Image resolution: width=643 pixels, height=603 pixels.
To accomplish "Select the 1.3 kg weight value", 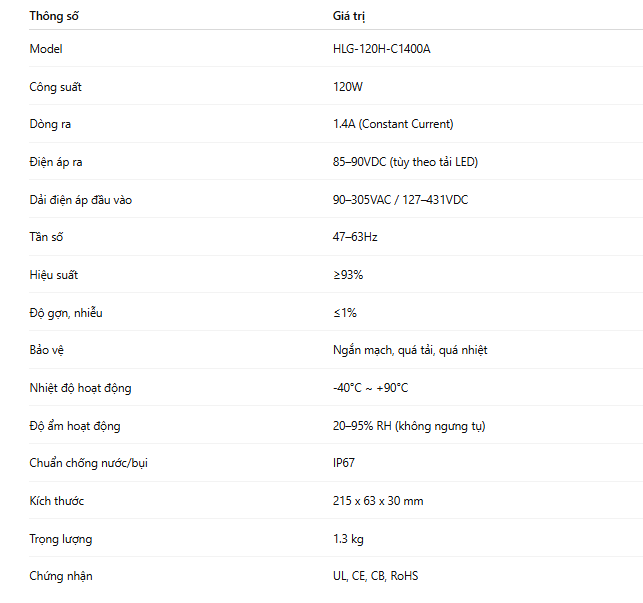I will point(348,539).
